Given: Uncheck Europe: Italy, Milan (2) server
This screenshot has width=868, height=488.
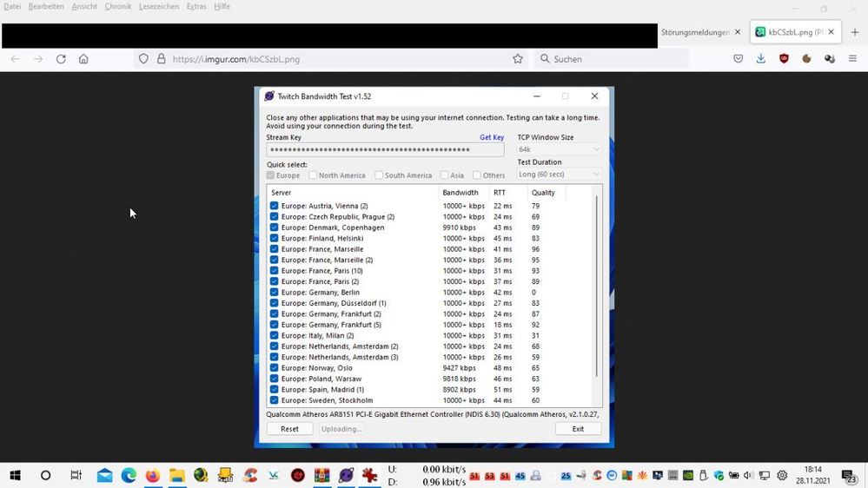Looking at the screenshot, I should click(x=274, y=335).
